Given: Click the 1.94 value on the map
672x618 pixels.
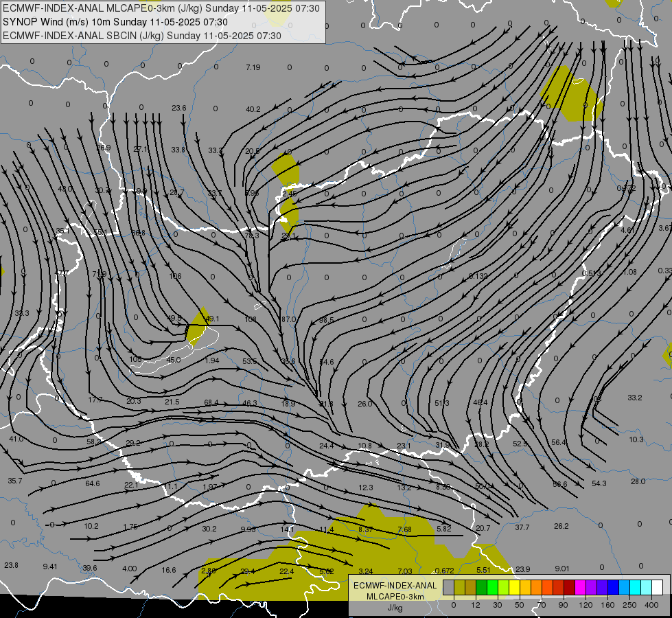Looking at the screenshot, I should click(x=211, y=360).
